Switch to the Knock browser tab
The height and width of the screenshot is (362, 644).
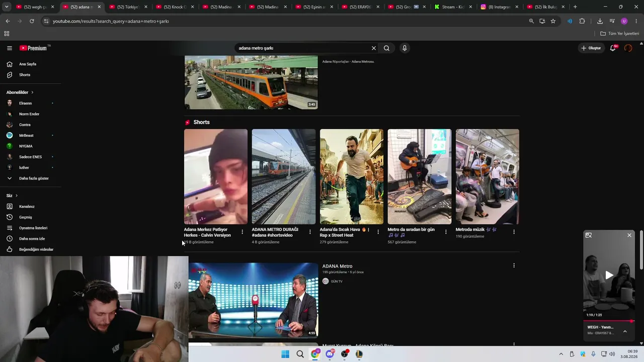tap(174, 7)
